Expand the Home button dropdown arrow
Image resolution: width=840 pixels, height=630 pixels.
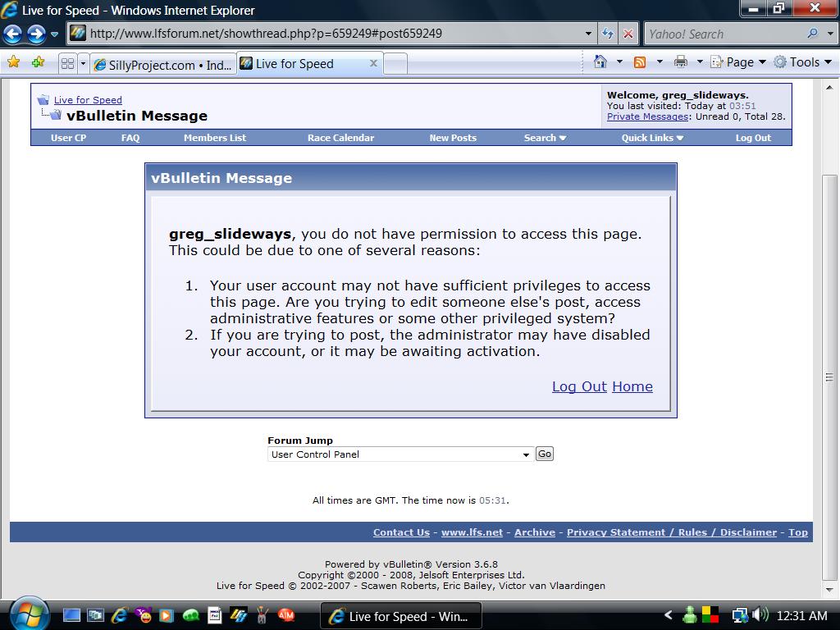tap(619, 62)
